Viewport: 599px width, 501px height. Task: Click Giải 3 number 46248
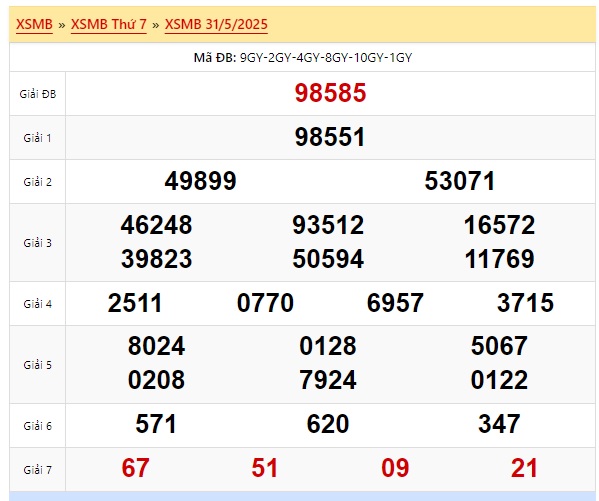point(157,225)
